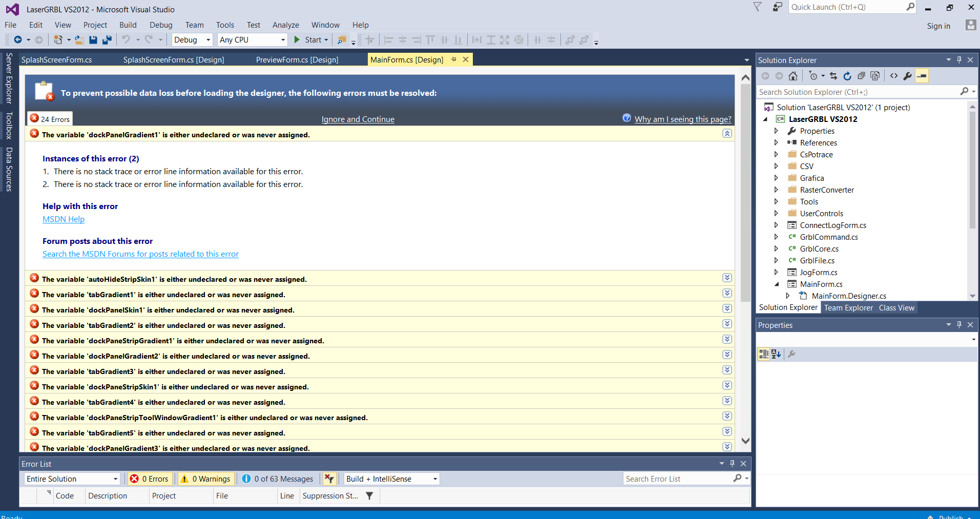This screenshot has height=519, width=980.
Task: Click the Home icon in Solution Explorer
Action: 793,76
